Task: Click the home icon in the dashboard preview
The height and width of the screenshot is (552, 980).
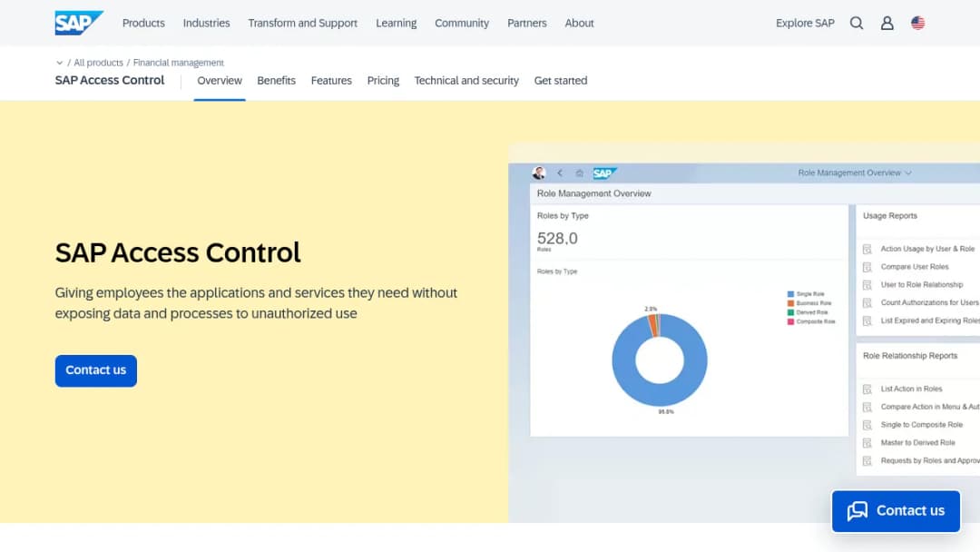Action: click(x=579, y=173)
